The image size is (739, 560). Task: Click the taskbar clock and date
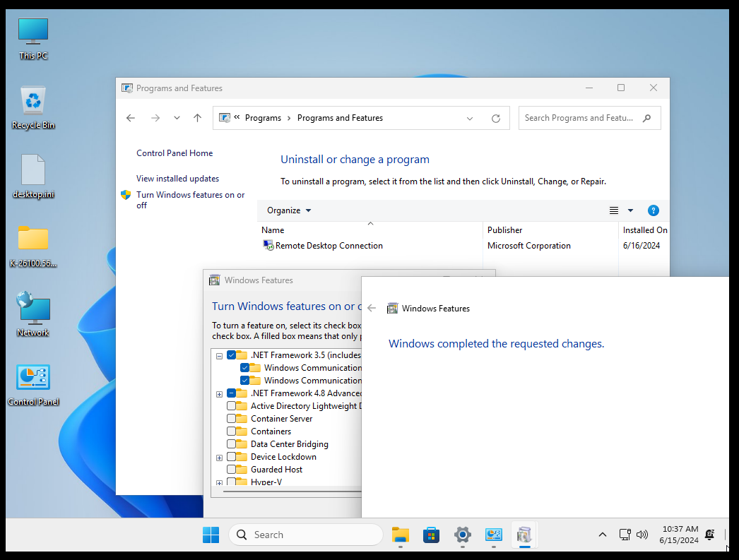tap(679, 535)
